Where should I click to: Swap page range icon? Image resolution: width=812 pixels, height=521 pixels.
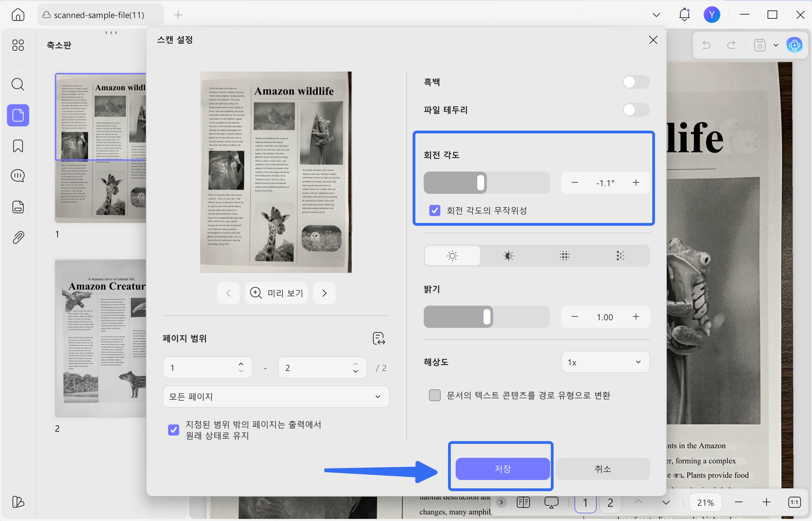[379, 338]
